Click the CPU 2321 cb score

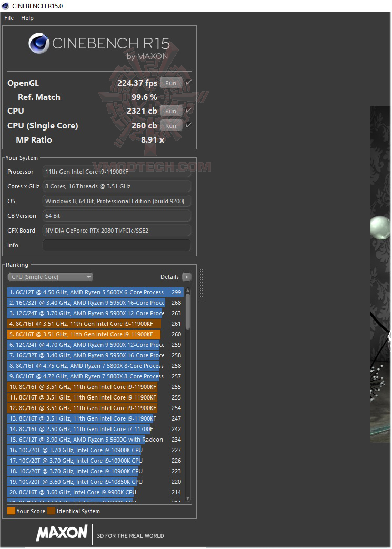pos(142,111)
